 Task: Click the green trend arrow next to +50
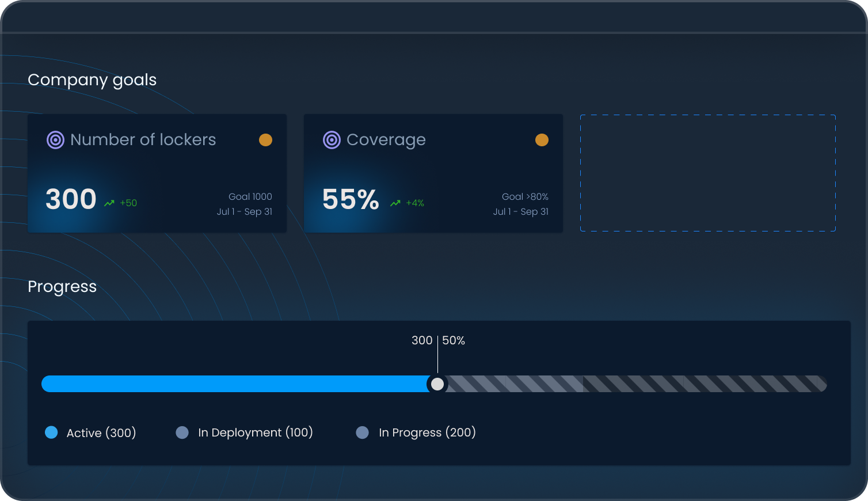click(x=109, y=203)
